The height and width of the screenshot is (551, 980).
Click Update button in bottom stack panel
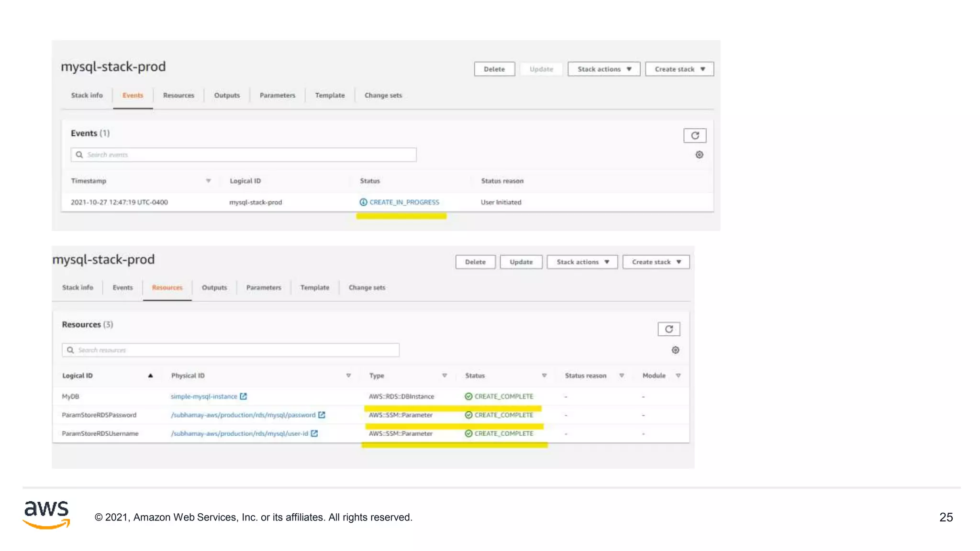pyautogui.click(x=521, y=262)
